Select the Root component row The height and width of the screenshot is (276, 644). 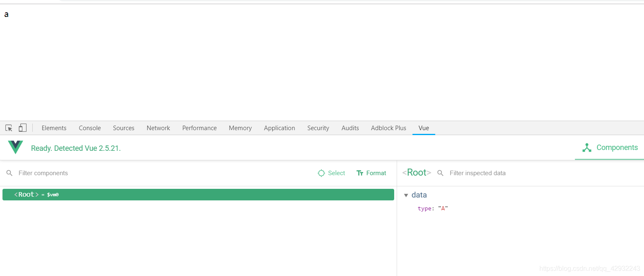tap(198, 195)
